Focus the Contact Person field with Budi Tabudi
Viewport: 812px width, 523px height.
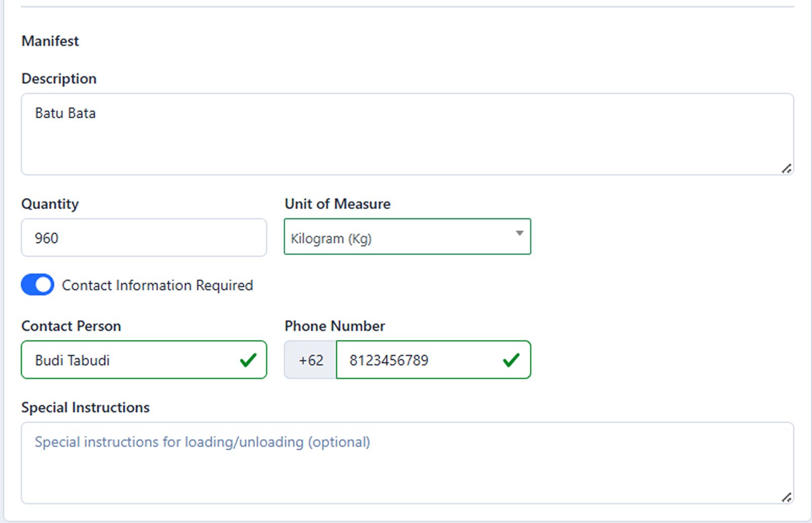pos(132,360)
